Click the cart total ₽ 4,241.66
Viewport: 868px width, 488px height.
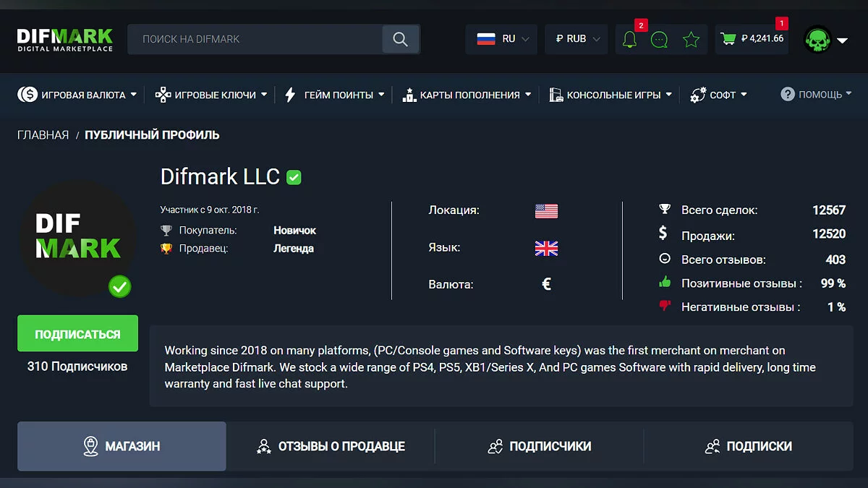pyautogui.click(x=762, y=38)
